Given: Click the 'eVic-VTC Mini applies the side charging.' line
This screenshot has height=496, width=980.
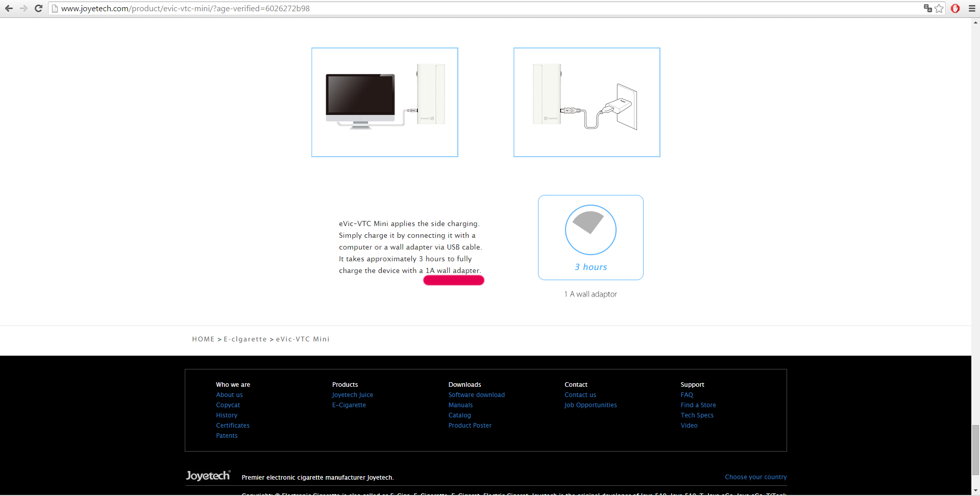Looking at the screenshot, I should pyautogui.click(x=409, y=224).
